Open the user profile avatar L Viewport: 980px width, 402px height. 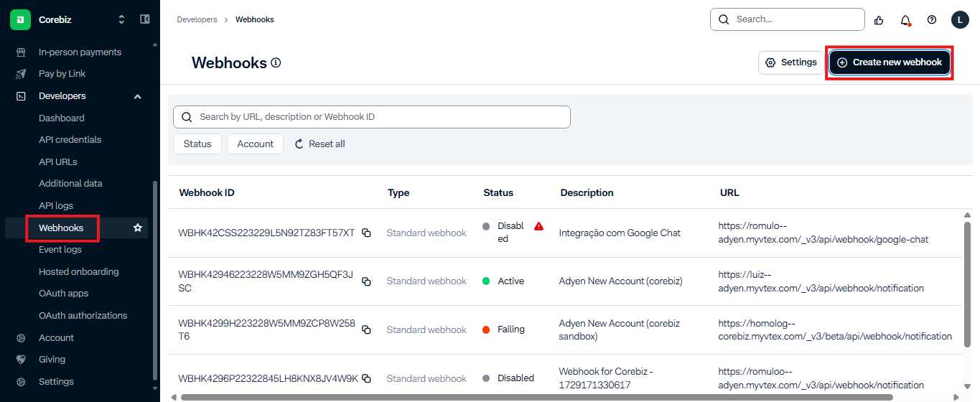click(x=960, y=19)
